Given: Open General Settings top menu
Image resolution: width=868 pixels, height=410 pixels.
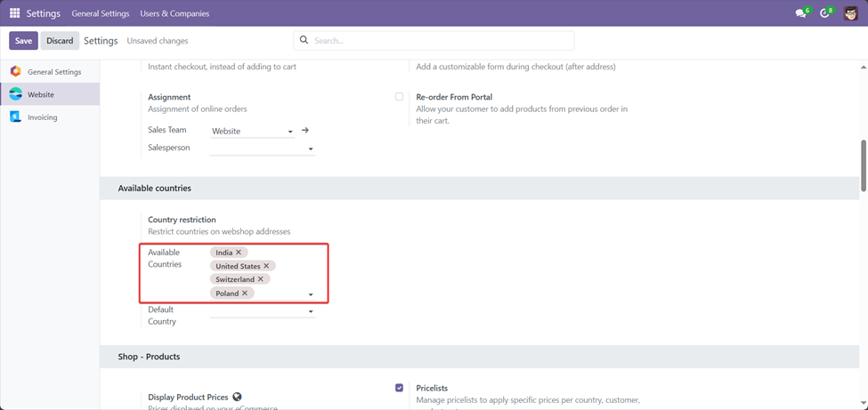Looking at the screenshot, I should [x=101, y=13].
